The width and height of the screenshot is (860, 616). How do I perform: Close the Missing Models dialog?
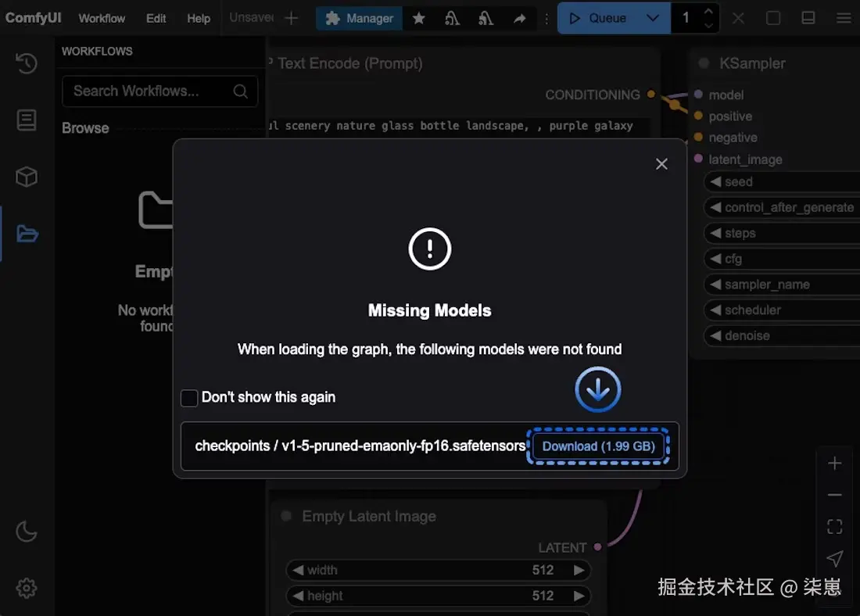661,164
